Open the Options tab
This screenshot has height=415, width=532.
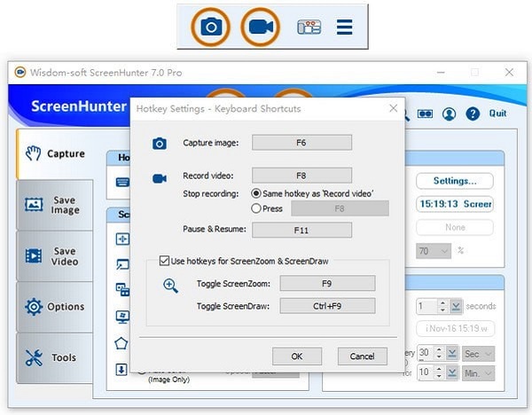pyautogui.click(x=54, y=307)
